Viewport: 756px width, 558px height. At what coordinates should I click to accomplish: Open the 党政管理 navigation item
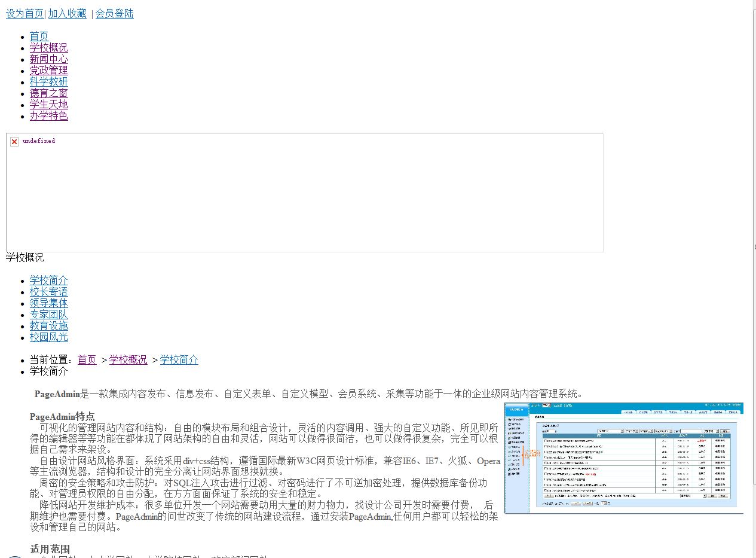[49, 71]
